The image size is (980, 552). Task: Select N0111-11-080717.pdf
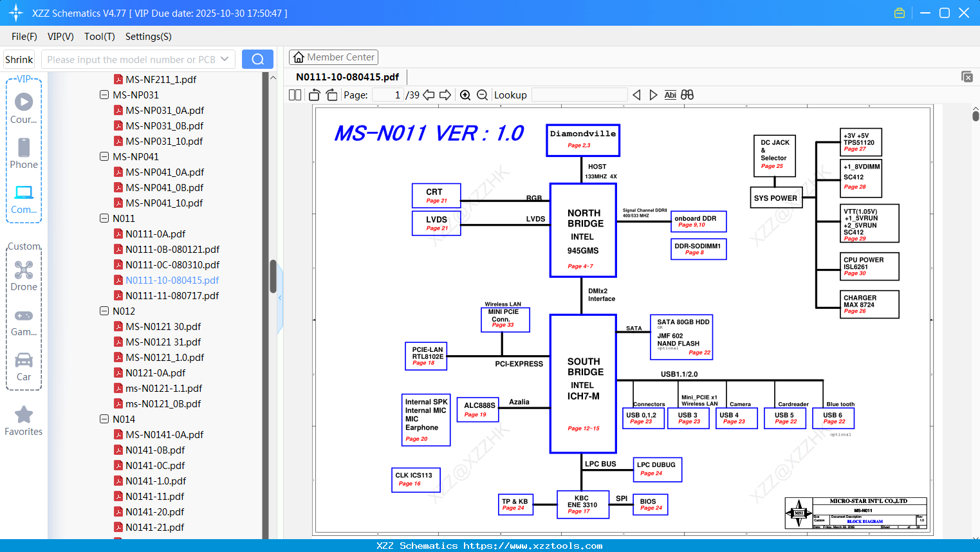tap(172, 295)
